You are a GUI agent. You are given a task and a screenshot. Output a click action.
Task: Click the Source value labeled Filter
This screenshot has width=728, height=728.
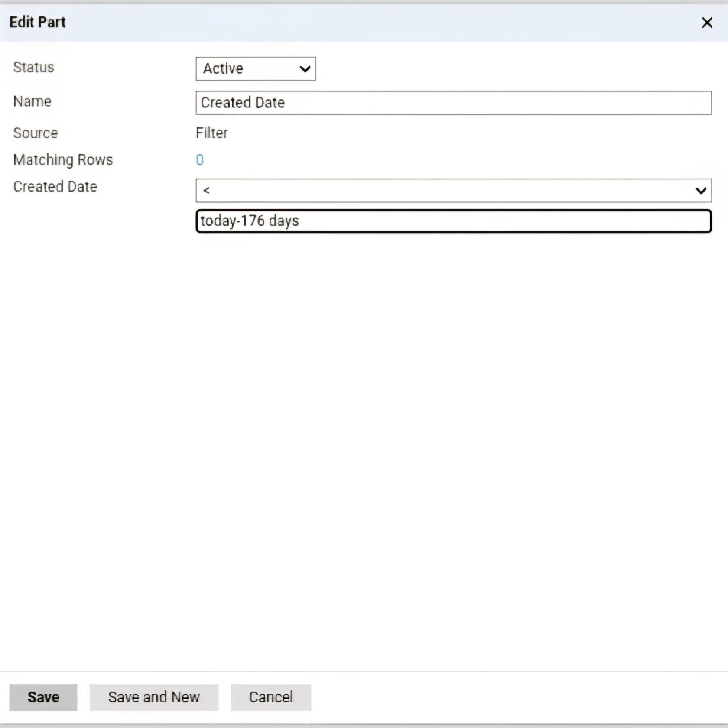point(212,133)
